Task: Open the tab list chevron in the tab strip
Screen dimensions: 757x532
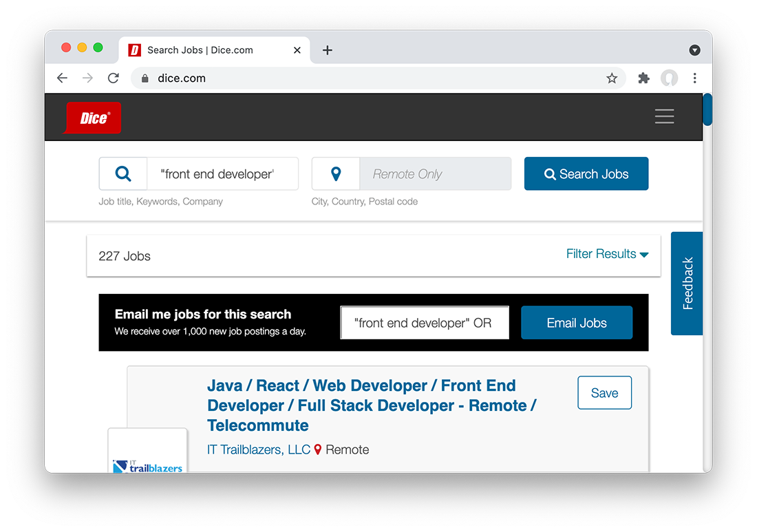Action: coord(694,50)
